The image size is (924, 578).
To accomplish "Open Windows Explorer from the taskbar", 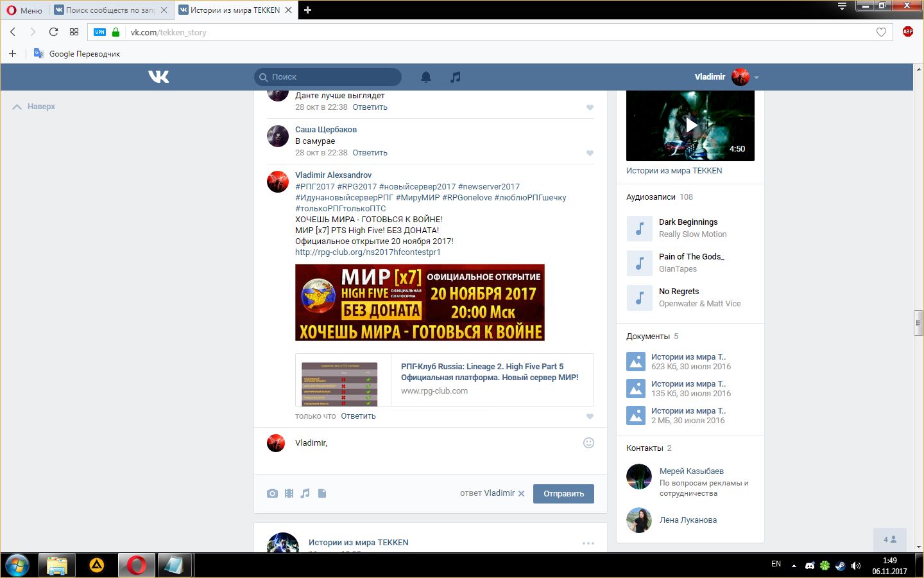I will 56,565.
